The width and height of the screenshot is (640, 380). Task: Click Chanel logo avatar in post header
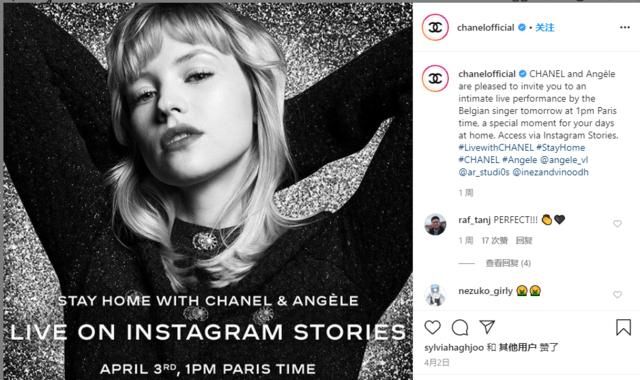[x=435, y=27]
